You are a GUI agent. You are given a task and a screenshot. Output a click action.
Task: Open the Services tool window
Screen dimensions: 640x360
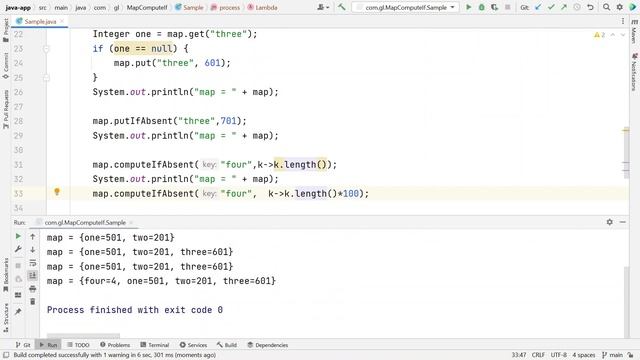coord(193,345)
